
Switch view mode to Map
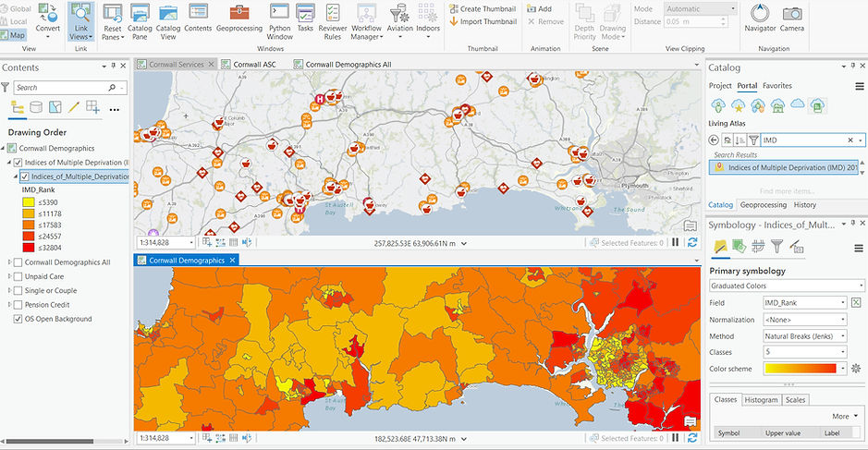13,35
